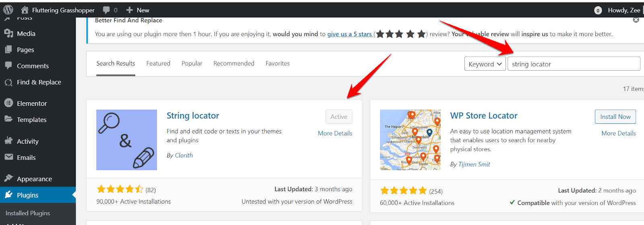Open the WP Store Locator map thumbnail
The image size is (644, 225).
coord(410,140)
